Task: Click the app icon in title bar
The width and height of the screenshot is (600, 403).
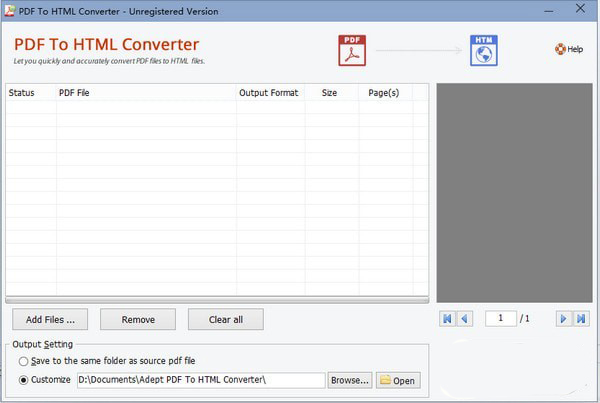Action: [10, 9]
